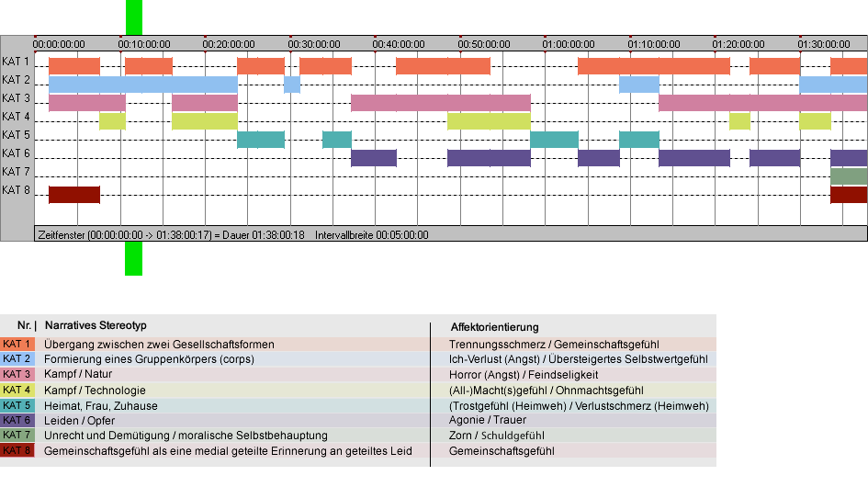Select legend entry Kampf / Technologie
This screenshot has width=868, height=487.
tap(95, 390)
